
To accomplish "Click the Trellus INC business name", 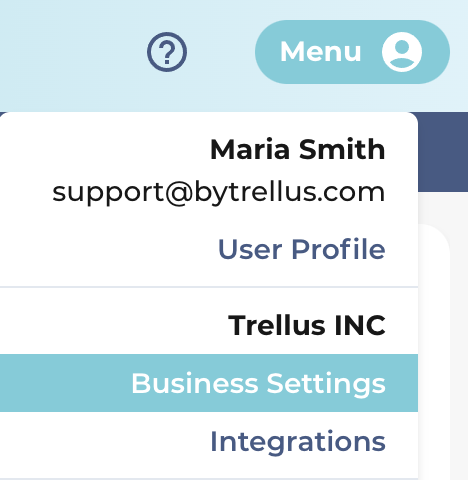I will click(307, 325).
